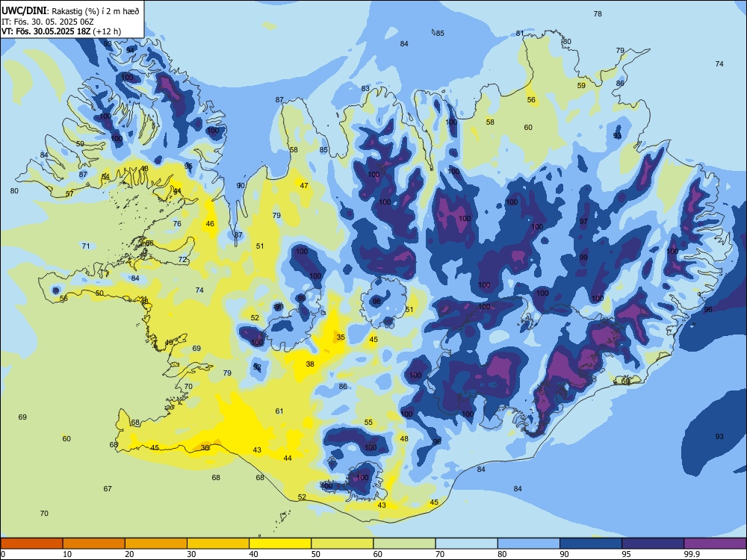Click the map value '94' in the Westfjords
747x560 pixels.
(131, 50)
